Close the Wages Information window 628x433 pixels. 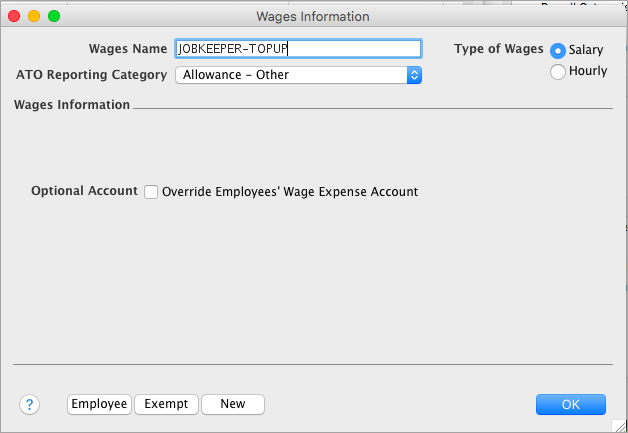[x=14, y=16]
